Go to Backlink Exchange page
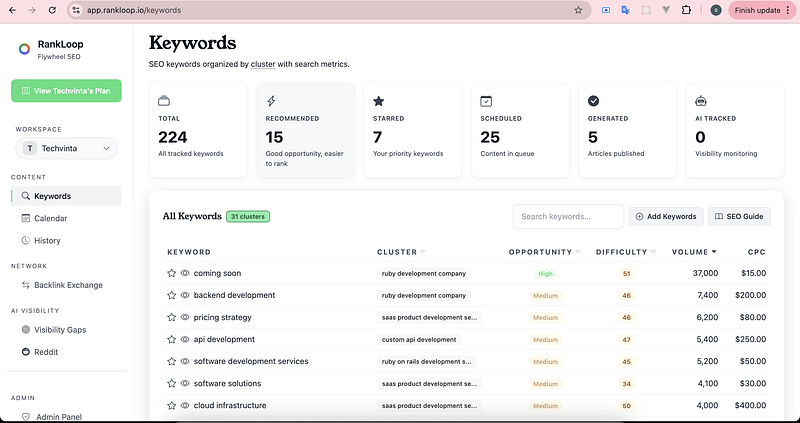 [x=68, y=285]
